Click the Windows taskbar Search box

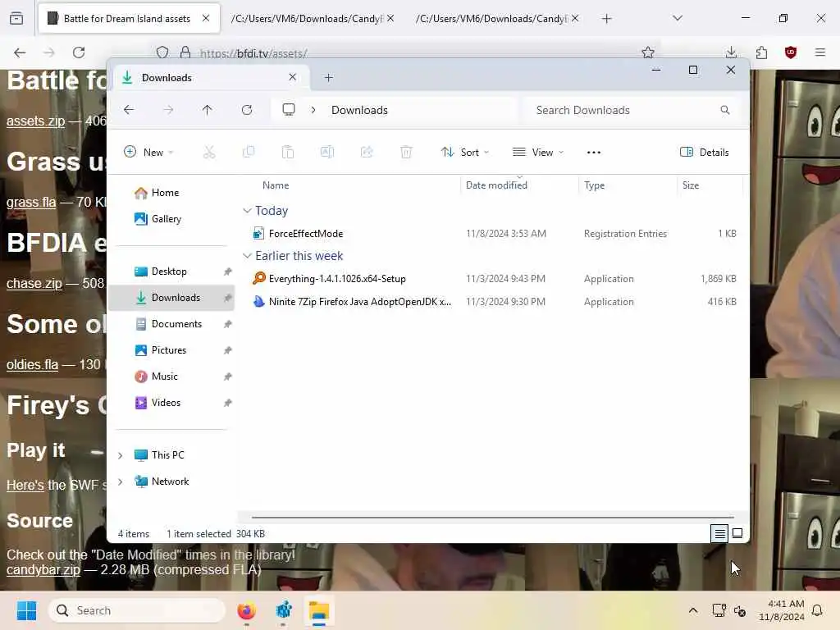[x=137, y=610]
